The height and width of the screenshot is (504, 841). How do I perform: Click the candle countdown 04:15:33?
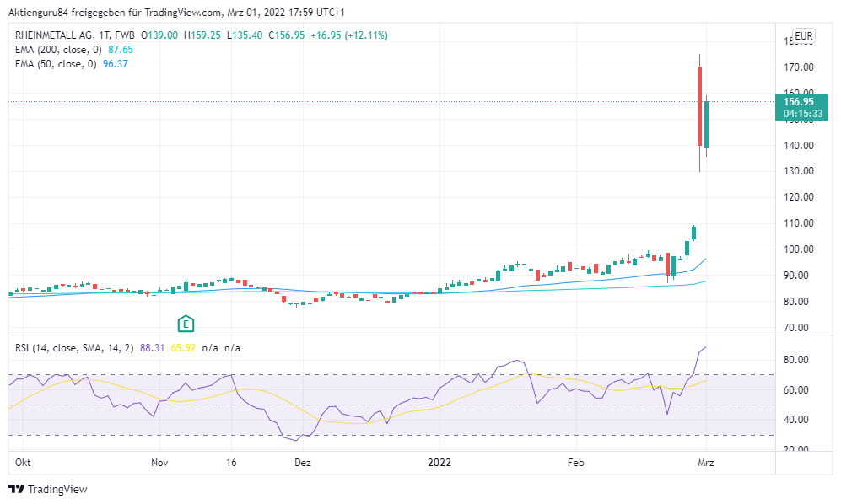pos(802,114)
